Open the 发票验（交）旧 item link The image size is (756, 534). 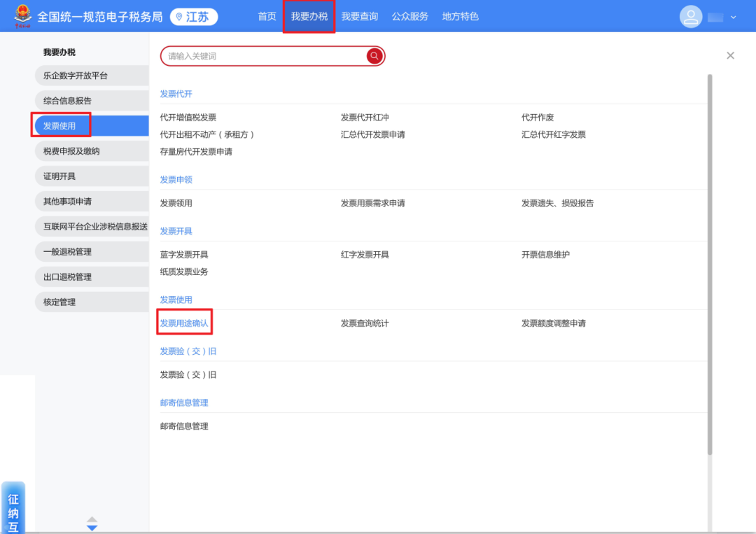click(188, 374)
